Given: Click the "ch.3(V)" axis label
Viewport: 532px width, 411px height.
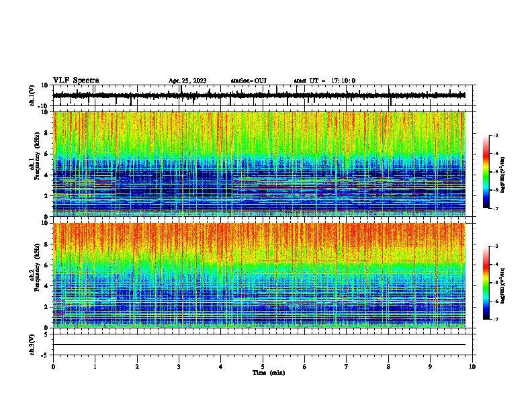Looking at the screenshot, I should click(x=32, y=345).
